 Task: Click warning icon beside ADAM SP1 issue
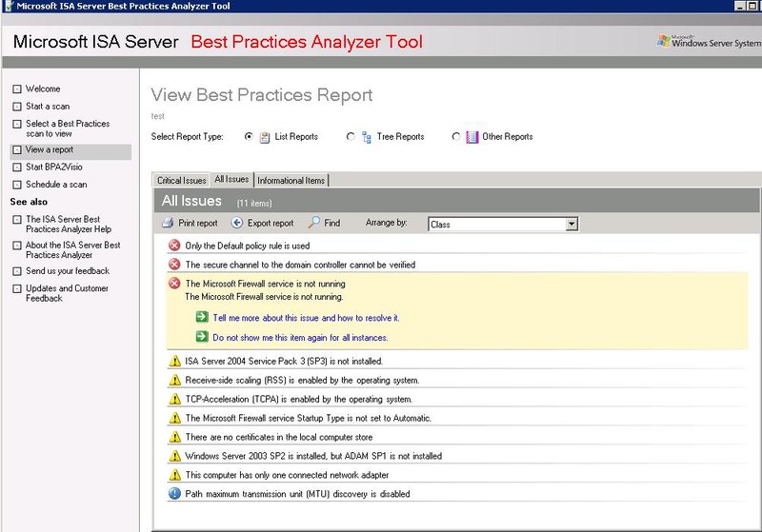coord(174,456)
